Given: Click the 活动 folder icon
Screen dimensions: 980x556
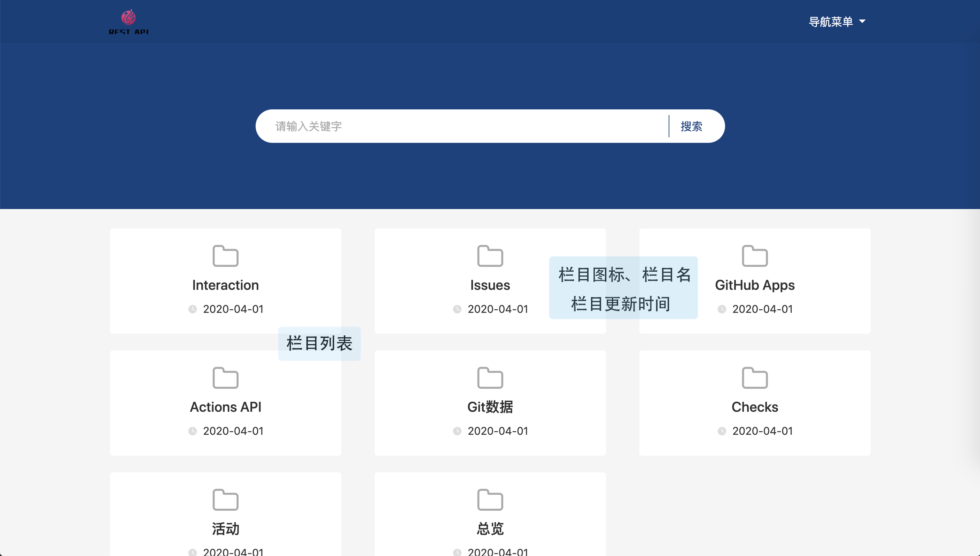Looking at the screenshot, I should [x=225, y=499].
